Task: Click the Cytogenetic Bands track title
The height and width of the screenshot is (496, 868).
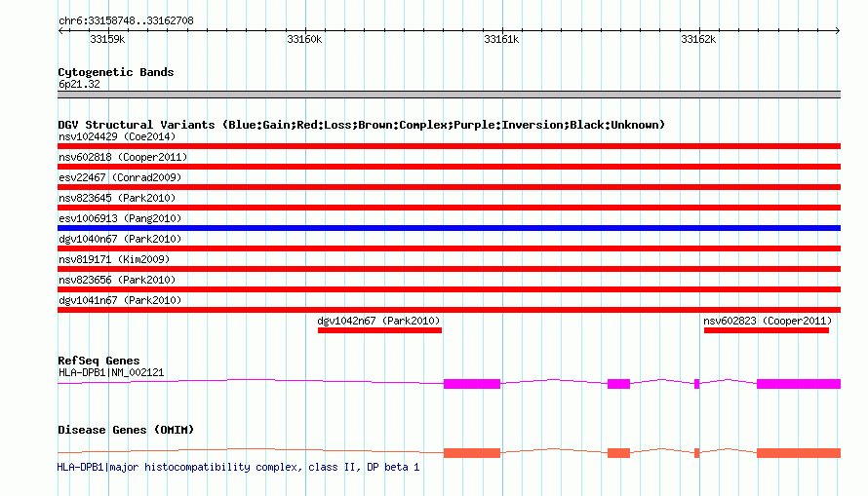Action: point(116,72)
